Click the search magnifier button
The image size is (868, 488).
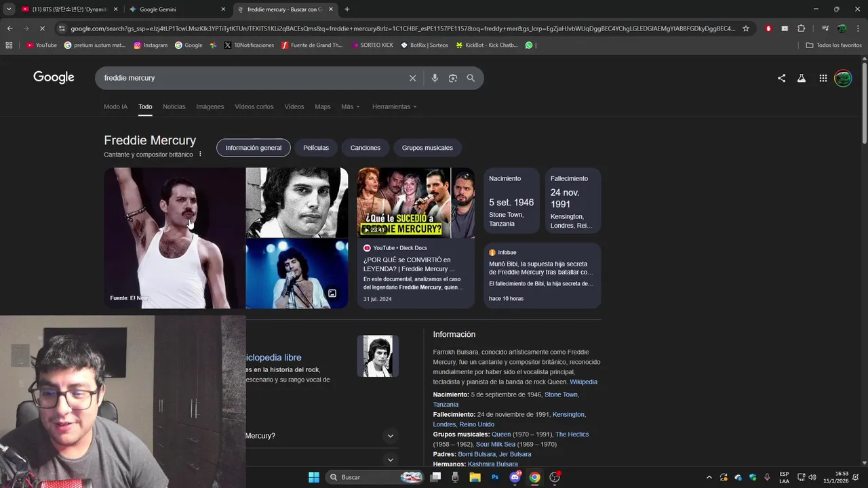471,78
